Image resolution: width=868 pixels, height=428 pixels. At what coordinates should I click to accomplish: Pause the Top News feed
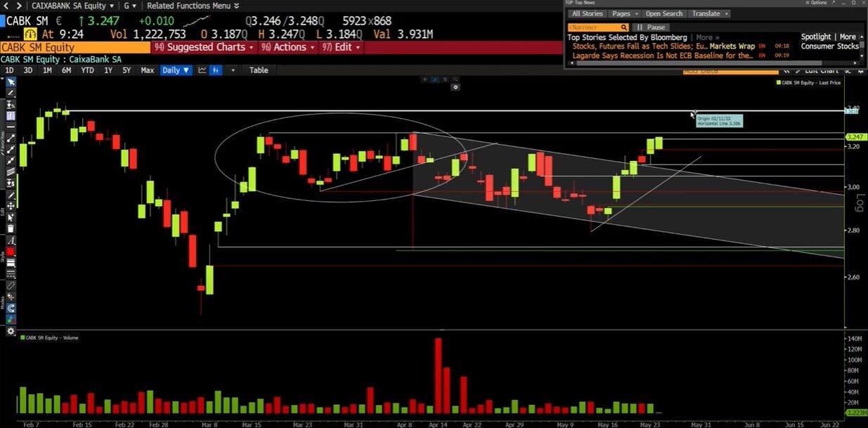651,27
